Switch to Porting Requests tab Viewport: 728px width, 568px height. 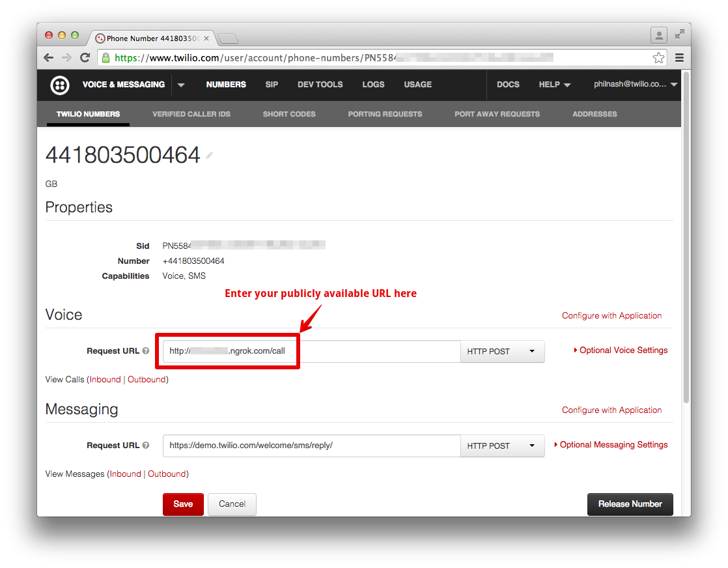(x=385, y=114)
